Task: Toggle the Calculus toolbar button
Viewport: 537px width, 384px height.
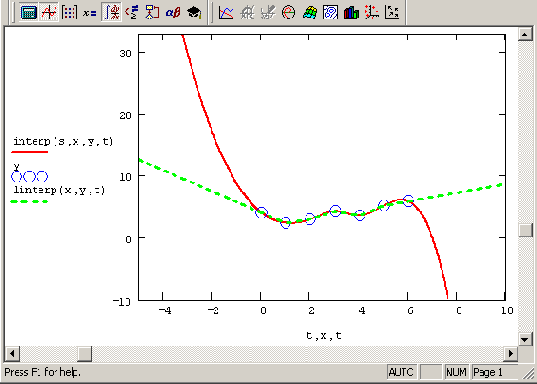Action: pyautogui.click(x=111, y=12)
